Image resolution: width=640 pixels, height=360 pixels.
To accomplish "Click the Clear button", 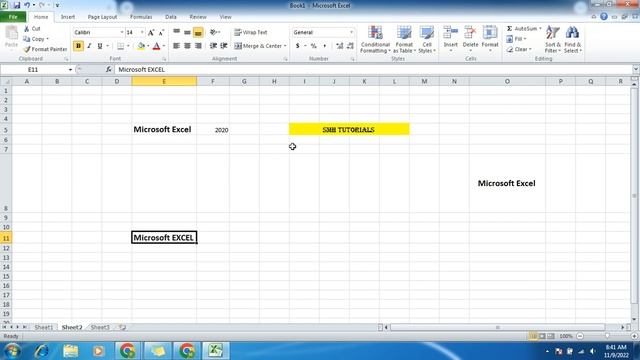I will [x=518, y=49].
